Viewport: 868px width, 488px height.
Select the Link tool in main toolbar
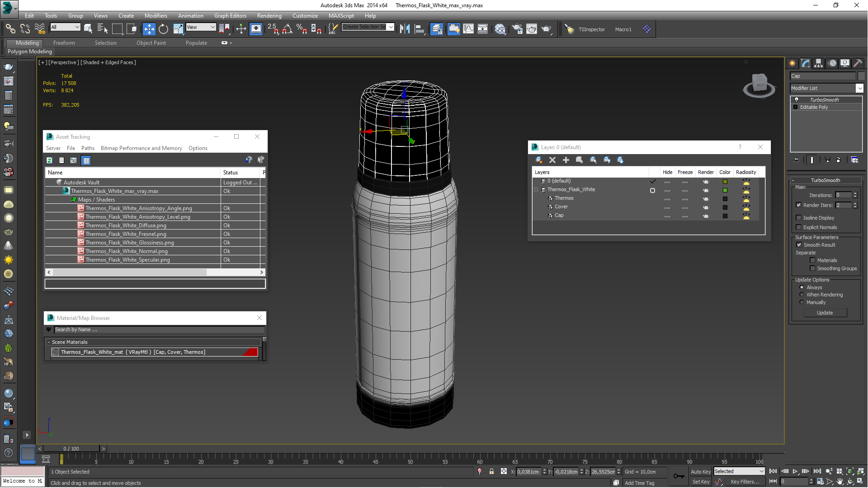pos(10,29)
